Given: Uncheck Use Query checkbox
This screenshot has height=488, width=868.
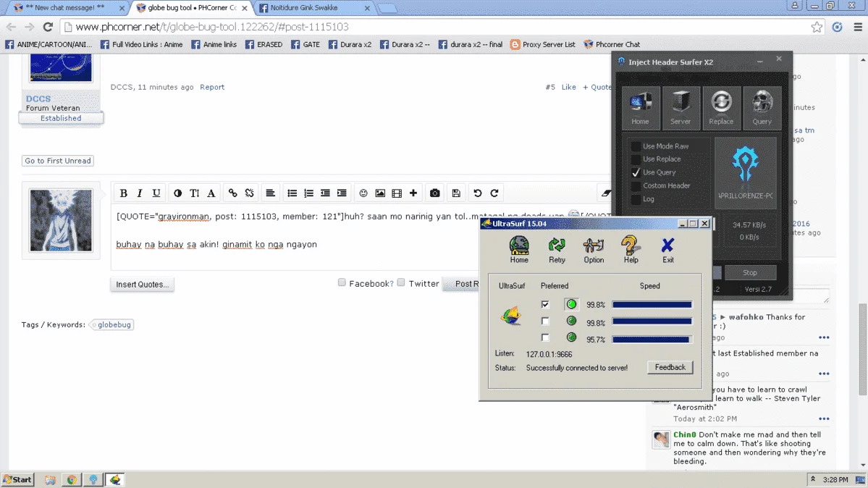Looking at the screenshot, I should tap(636, 172).
